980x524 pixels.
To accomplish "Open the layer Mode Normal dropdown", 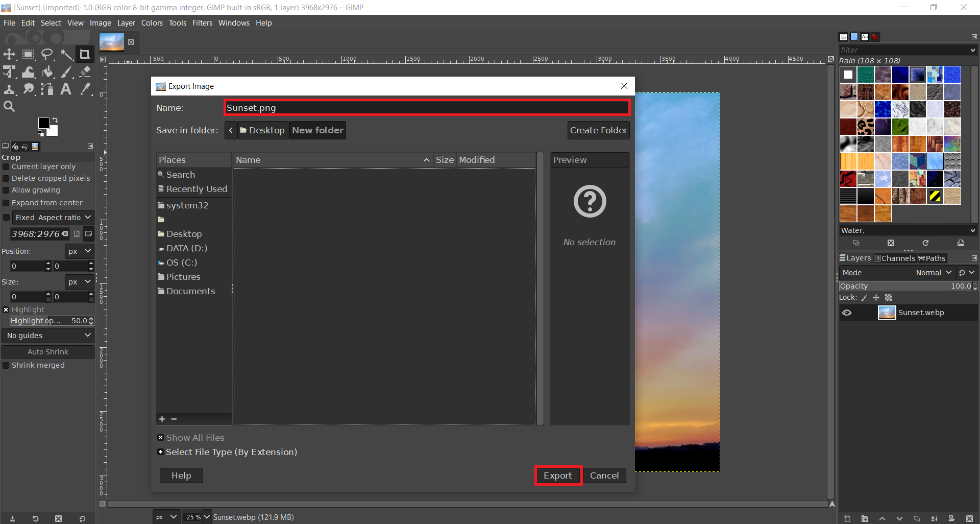I will (934, 273).
